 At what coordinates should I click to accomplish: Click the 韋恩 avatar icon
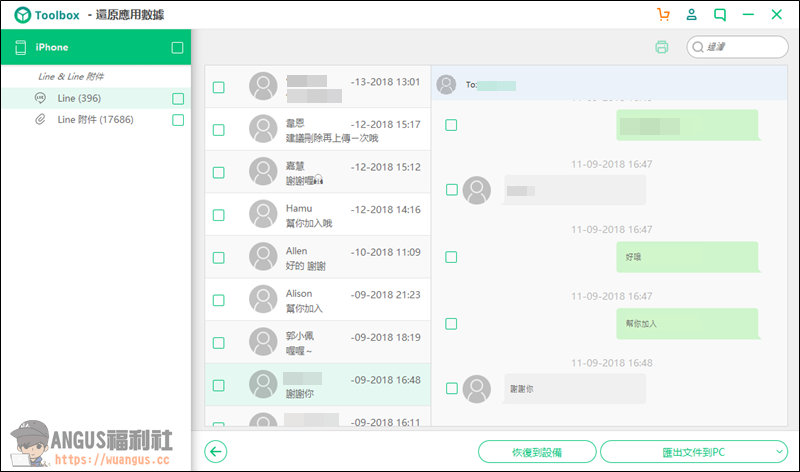[263, 129]
